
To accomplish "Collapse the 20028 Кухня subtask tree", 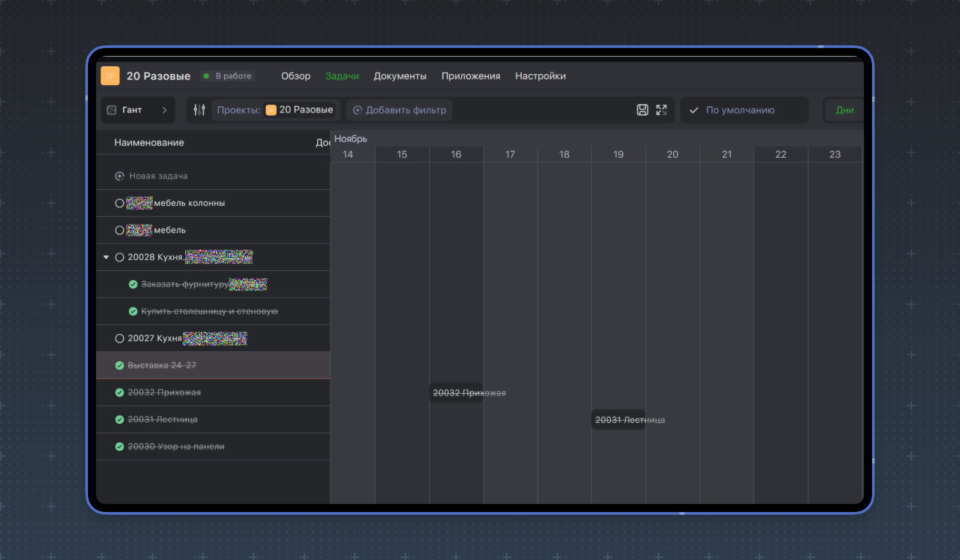I will [x=106, y=257].
